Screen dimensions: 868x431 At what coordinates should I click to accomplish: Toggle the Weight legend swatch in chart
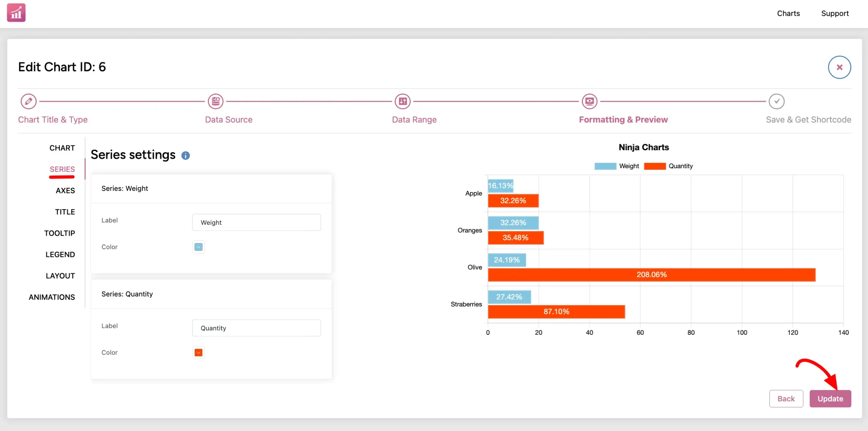pos(605,166)
